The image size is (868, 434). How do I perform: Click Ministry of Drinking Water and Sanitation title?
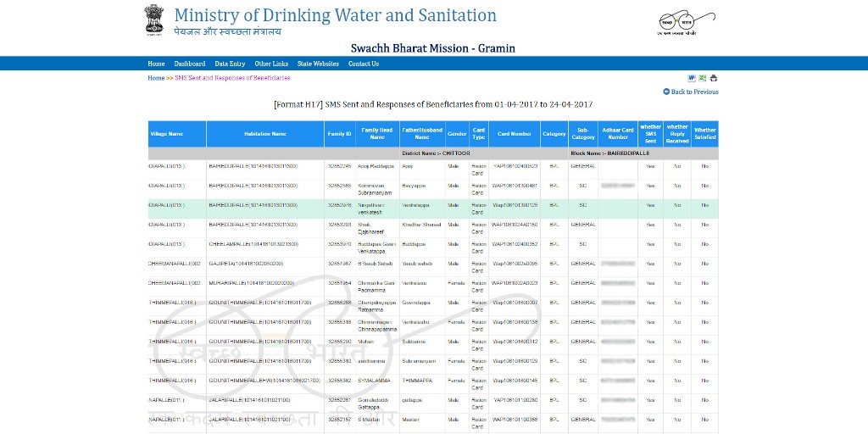click(x=336, y=15)
